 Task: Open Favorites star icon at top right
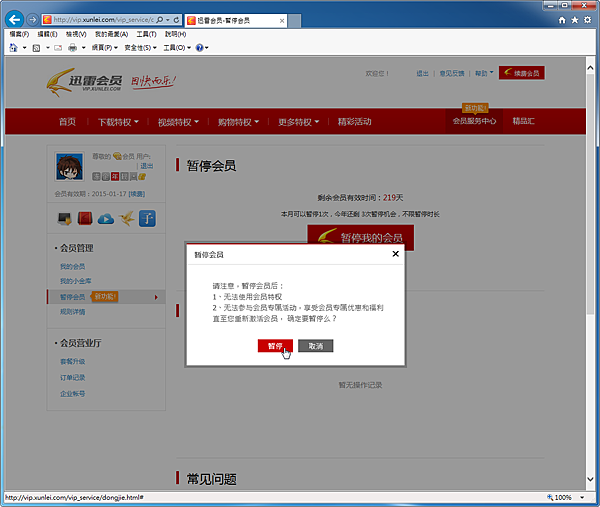click(575, 20)
